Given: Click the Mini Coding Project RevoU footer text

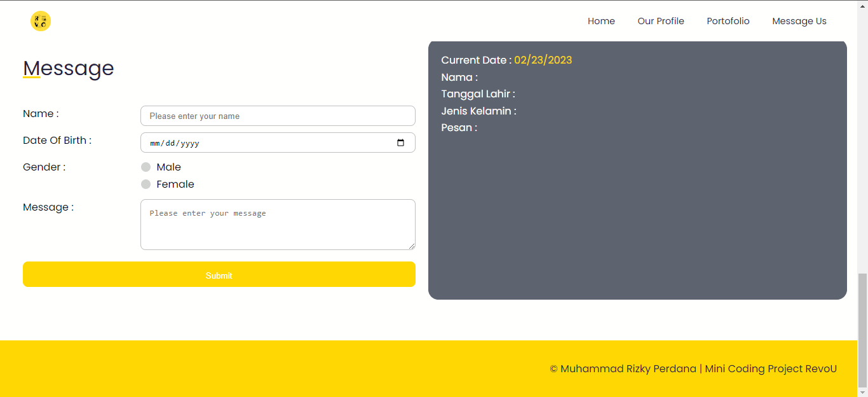Looking at the screenshot, I should [771, 368].
